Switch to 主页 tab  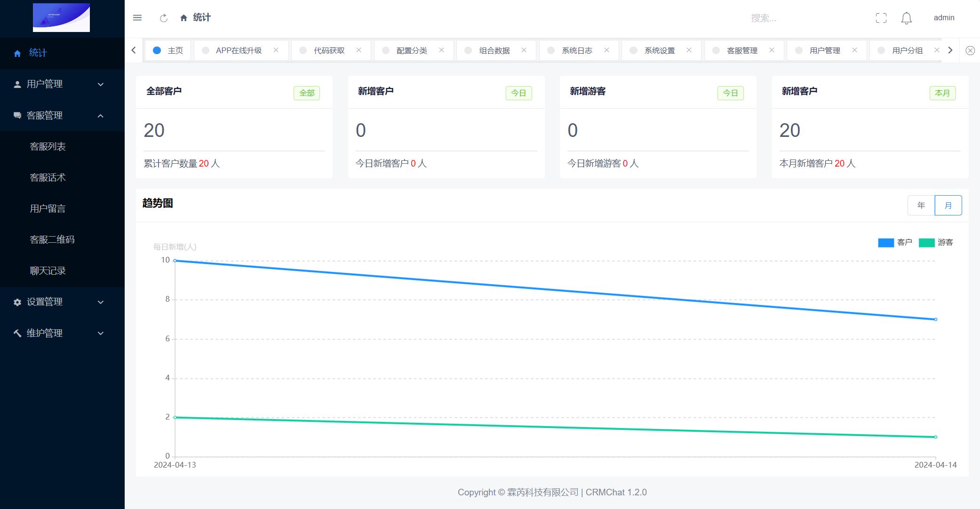pyautogui.click(x=168, y=50)
